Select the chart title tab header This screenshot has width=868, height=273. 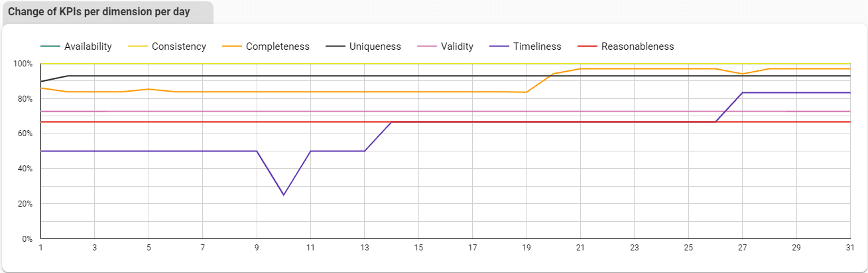pos(107,12)
